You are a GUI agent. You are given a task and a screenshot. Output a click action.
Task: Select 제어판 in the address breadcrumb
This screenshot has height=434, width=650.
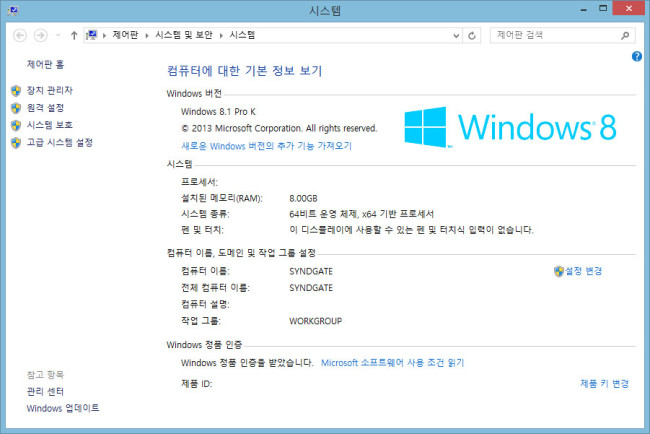125,35
